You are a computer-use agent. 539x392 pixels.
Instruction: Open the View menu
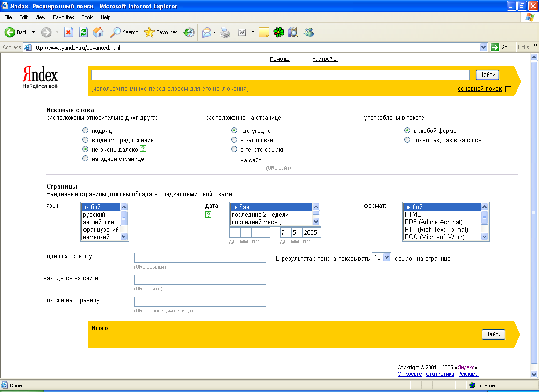(x=40, y=17)
